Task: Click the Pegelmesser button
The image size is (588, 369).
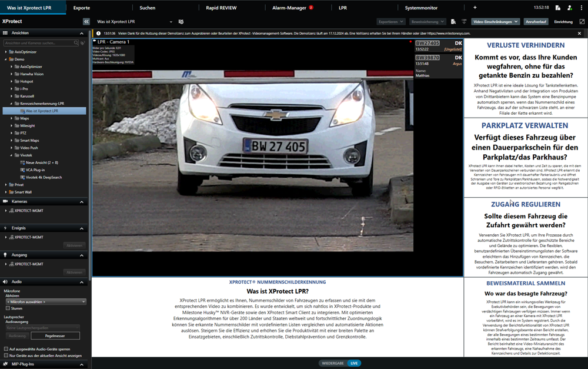Action: pos(55,336)
